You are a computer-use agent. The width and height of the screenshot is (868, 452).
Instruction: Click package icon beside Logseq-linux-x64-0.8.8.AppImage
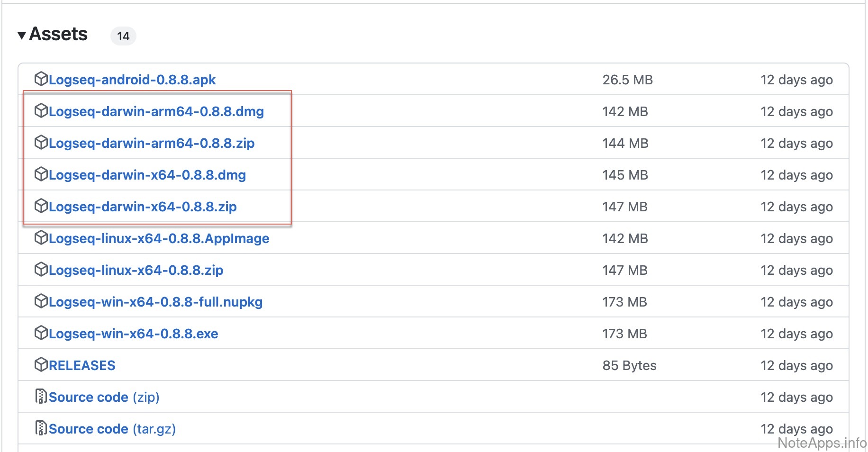click(41, 237)
